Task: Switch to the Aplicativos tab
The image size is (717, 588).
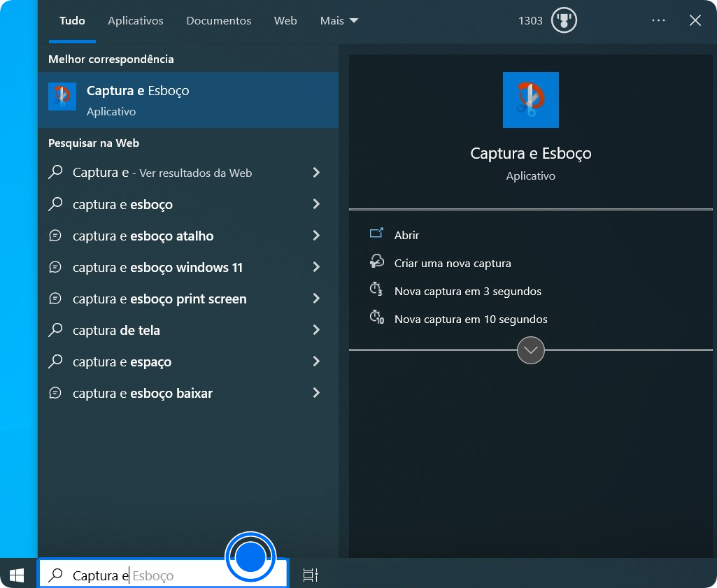Action: (x=135, y=20)
